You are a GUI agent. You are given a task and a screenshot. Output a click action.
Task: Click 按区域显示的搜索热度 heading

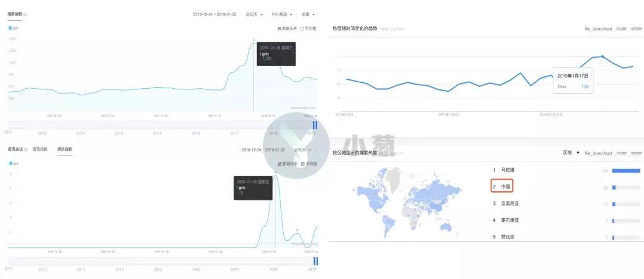point(355,153)
